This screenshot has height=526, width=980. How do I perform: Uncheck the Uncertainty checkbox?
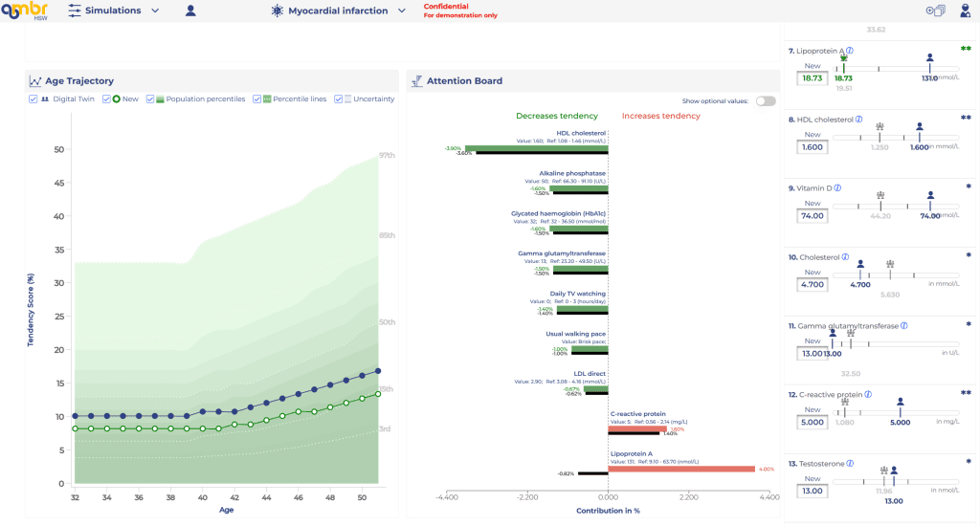pyautogui.click(x=339, y=99)
